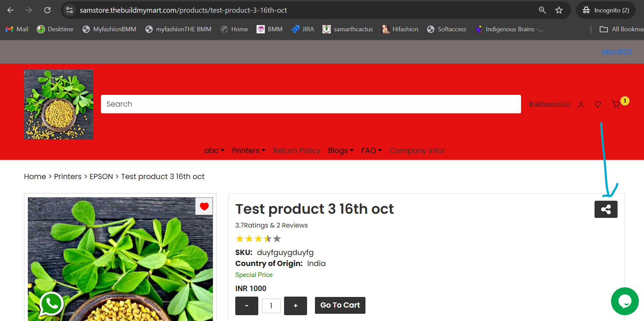Open the Return Policy menu link
The width and height of the screenshot is (644, 321).
[x=297, y=151]
